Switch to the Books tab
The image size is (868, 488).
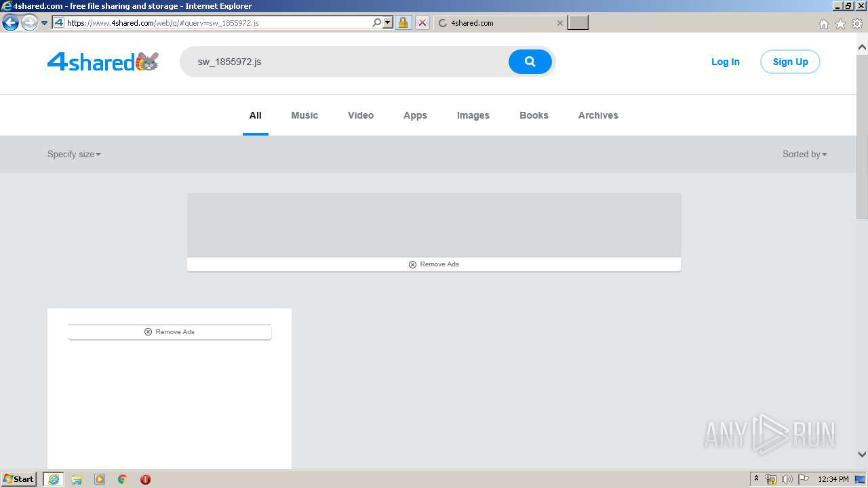coord(534,115)
